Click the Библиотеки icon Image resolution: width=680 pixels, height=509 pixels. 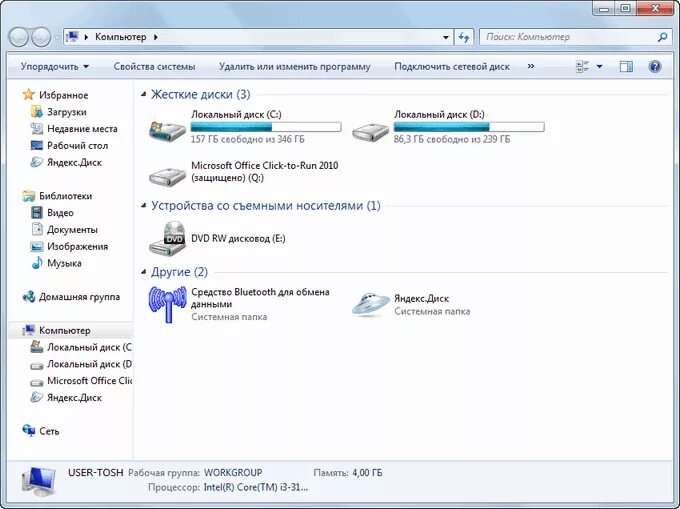click(x=29, y=196)
